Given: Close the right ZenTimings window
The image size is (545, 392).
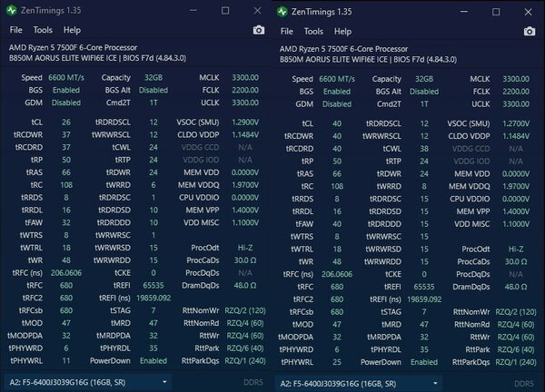Looking at the screenshot, I should pyautogui.click(x=528, y=12).
